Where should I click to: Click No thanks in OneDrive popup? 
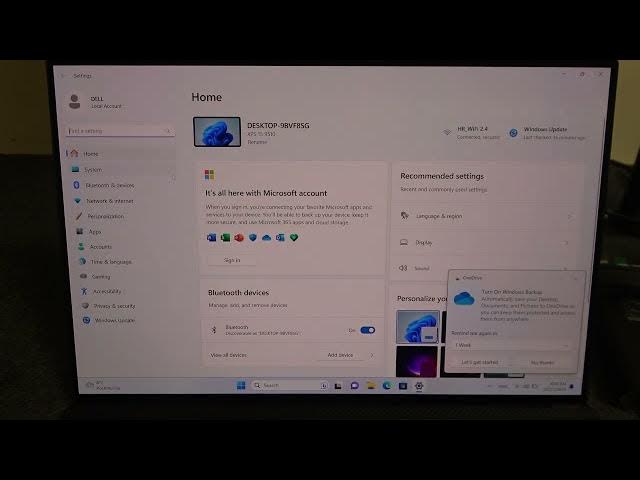542,362
